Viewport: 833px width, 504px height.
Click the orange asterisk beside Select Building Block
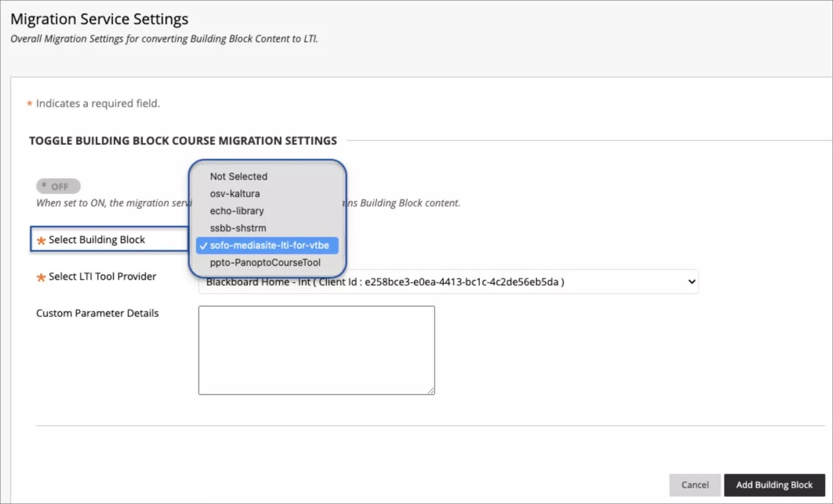[x=40, y=241]
